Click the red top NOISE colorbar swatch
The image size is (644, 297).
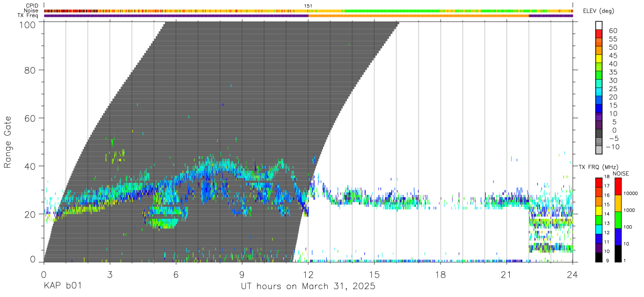(x=618, y=186)
